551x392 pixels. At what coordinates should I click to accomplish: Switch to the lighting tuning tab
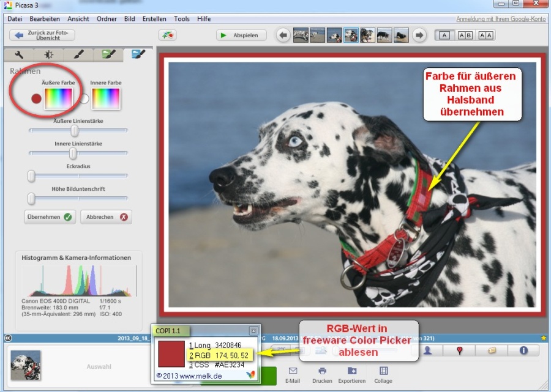48,54
